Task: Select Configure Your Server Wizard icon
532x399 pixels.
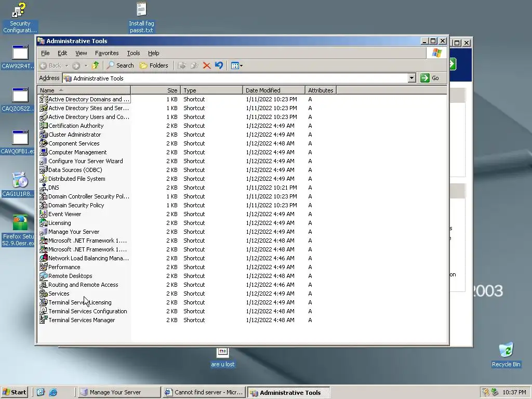Action: (x=44, y=161)
